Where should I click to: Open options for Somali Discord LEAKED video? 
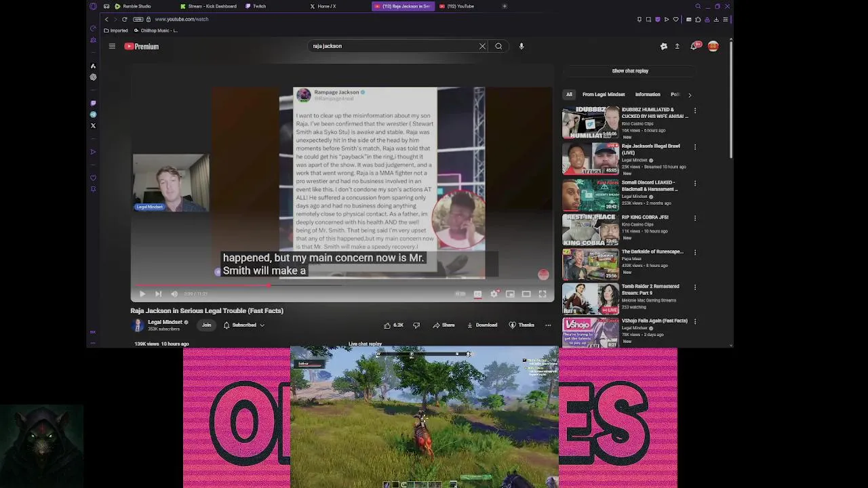tap(694, 183)
